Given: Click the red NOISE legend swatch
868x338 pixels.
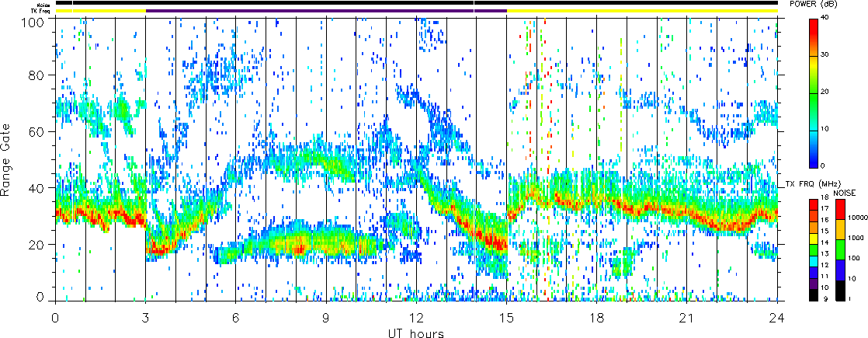Looking at the screenshot, I should (840, 209).
